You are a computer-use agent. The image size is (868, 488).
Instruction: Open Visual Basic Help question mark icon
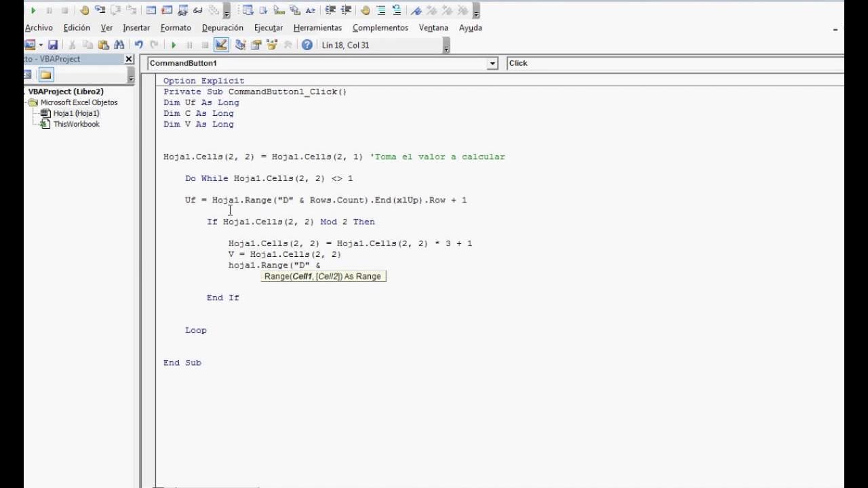tap(307, 45)
